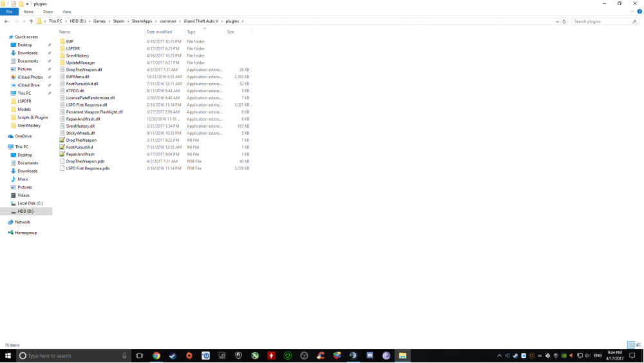
Task: Open Windows Start menu
Action: click(x=8, y=356)
